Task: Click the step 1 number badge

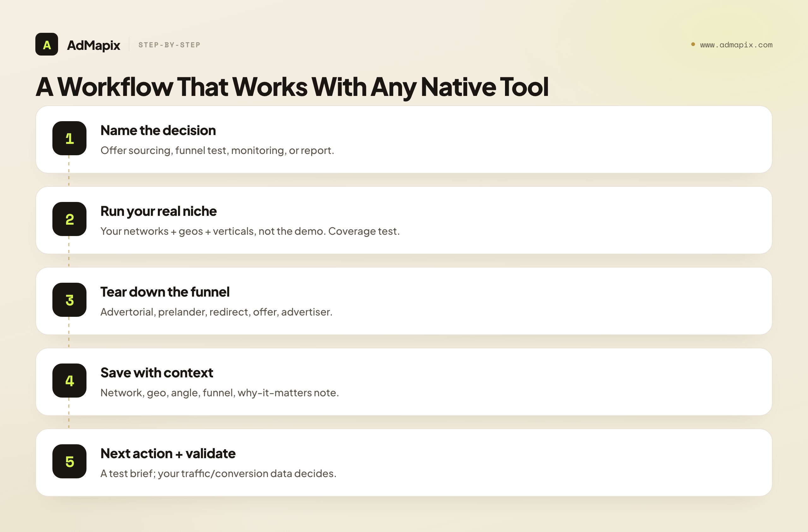Action: coord(69,138)
